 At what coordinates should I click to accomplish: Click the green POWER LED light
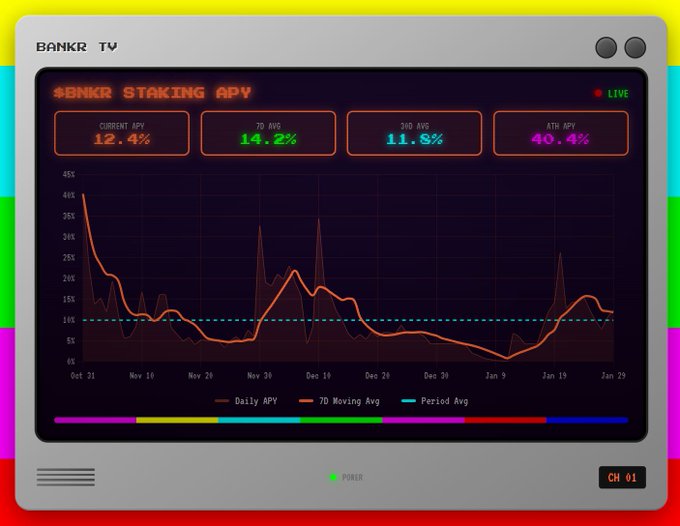pos(332,477)
